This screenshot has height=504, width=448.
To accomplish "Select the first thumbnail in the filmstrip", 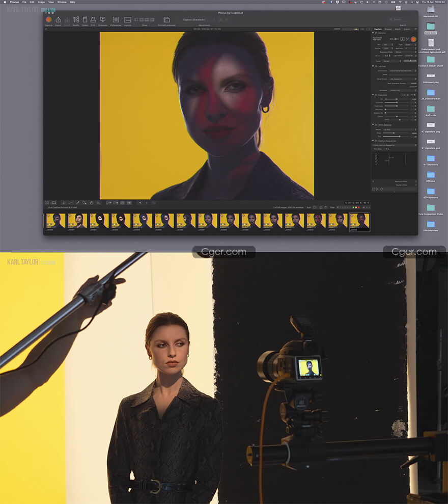I will coord(55,222).
